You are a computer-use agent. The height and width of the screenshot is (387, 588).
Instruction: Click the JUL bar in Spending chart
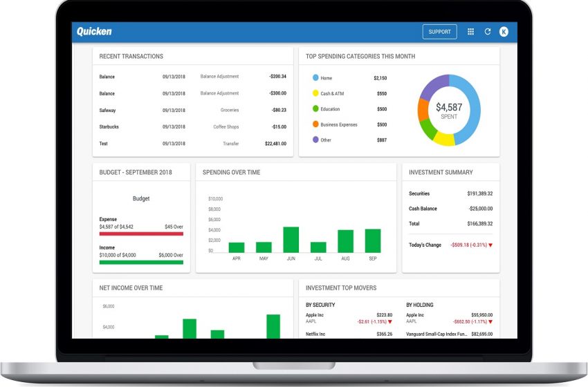318,247
